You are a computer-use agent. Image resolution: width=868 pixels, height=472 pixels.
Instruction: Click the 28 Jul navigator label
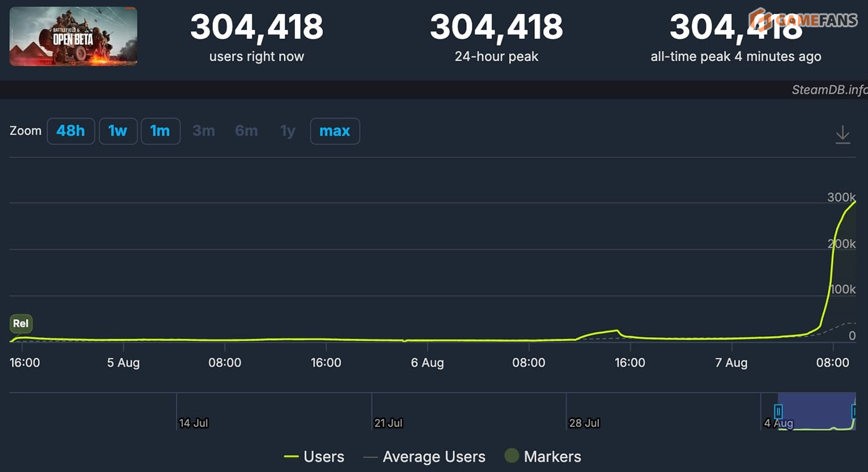(x=584, y=423)
